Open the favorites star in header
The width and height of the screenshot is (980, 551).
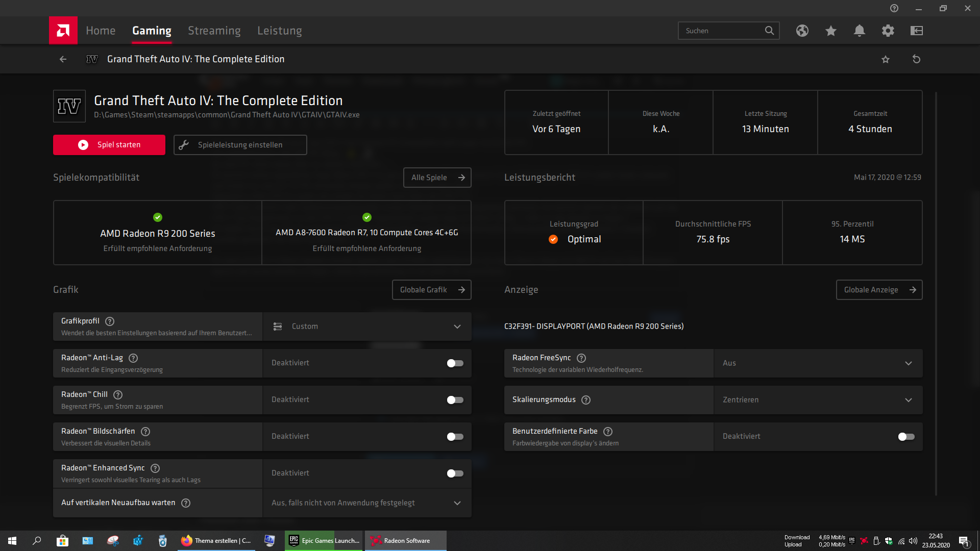(831, 31)
